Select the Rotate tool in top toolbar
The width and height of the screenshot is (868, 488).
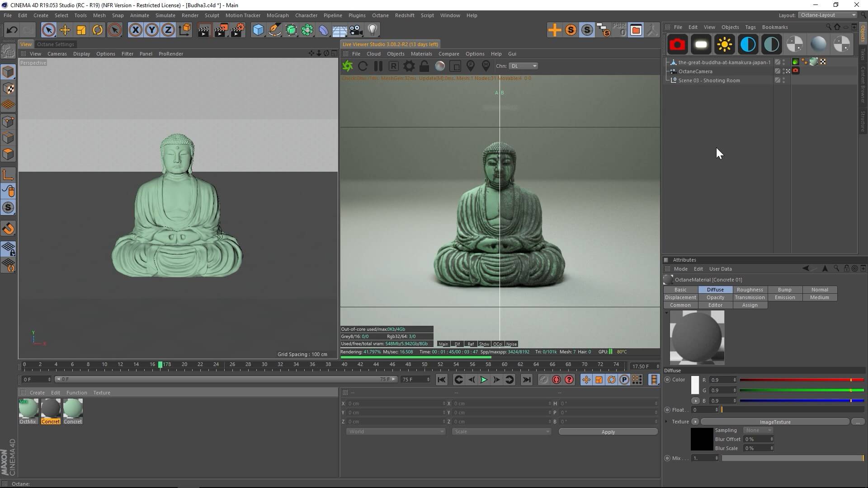pos(98,30)
